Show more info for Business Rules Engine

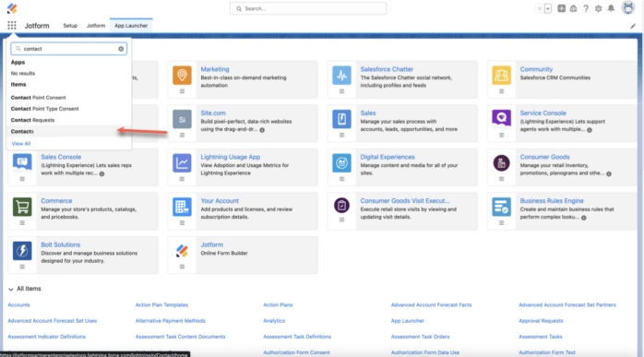coord(584,218)
